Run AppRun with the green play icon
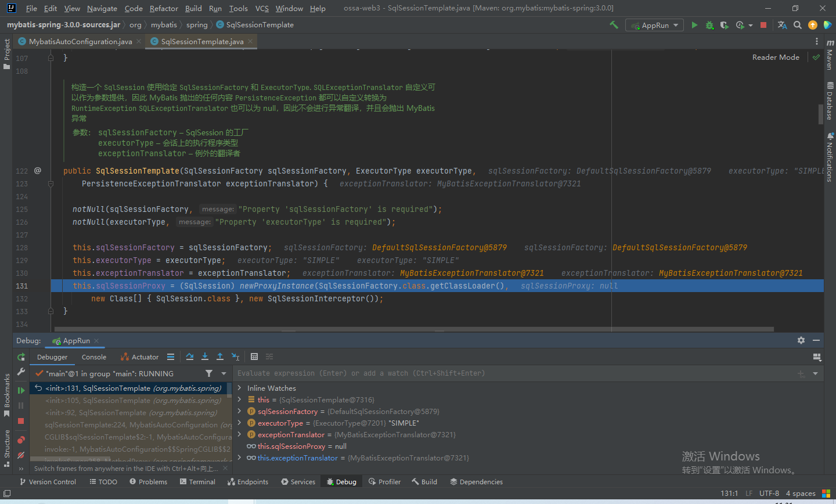Screen dimensions: 836x504 pos(694,25)
